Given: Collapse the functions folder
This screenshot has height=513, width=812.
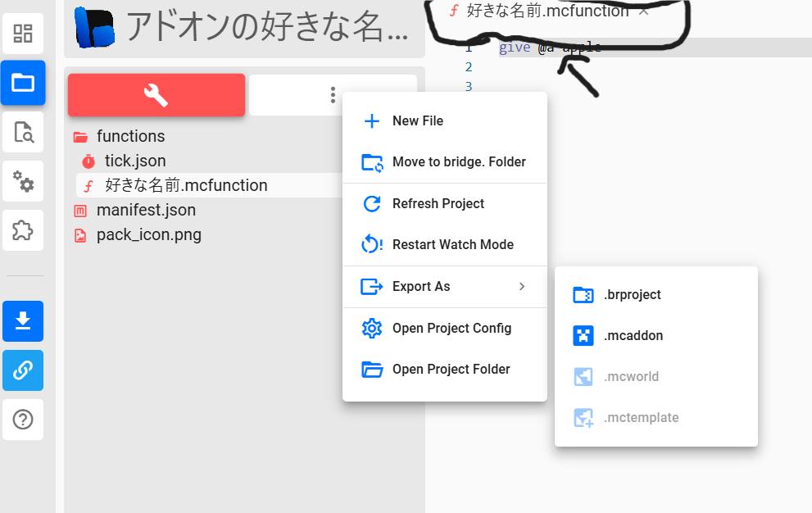Looking at the screenshot, I should 129,136.
